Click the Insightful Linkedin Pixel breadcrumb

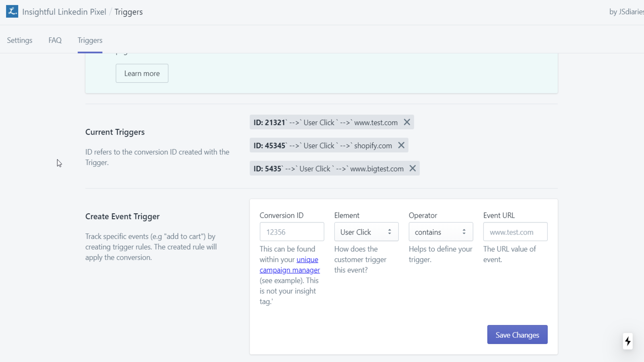click(64, 12)
